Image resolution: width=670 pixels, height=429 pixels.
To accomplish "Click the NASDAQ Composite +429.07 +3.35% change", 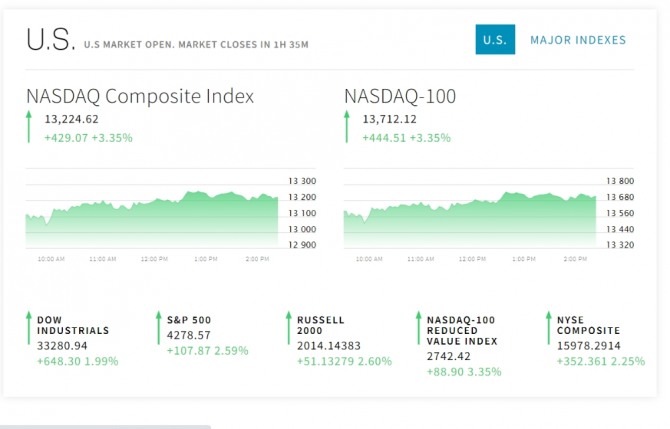I will (x=88, y=137).
